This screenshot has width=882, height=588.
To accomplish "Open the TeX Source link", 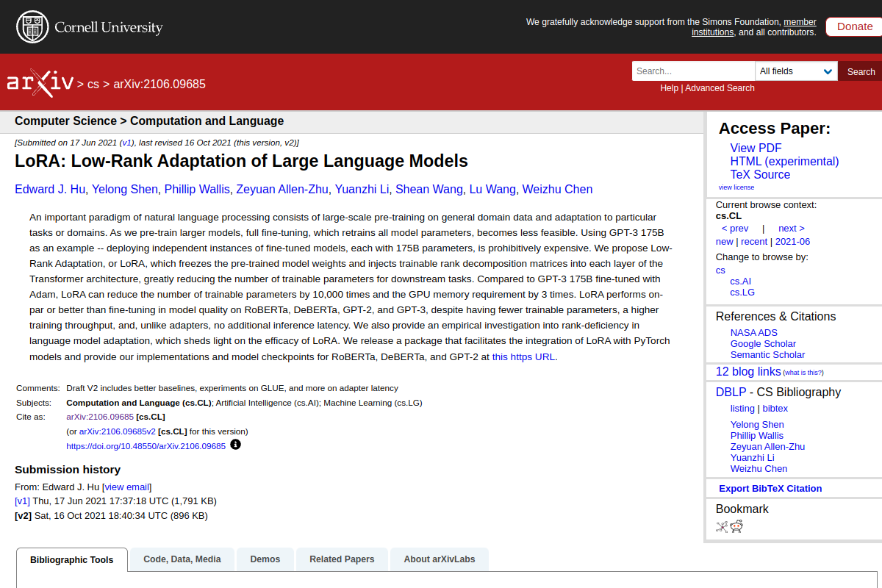I will tap(760, 174).
